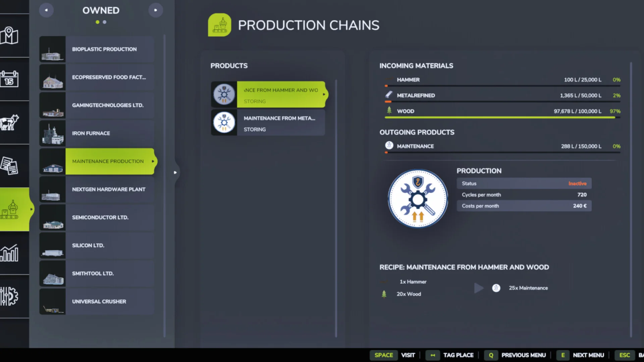Select the second page dot under OWNED
Viewport: 644px width, 362px height.
point(104,22)
